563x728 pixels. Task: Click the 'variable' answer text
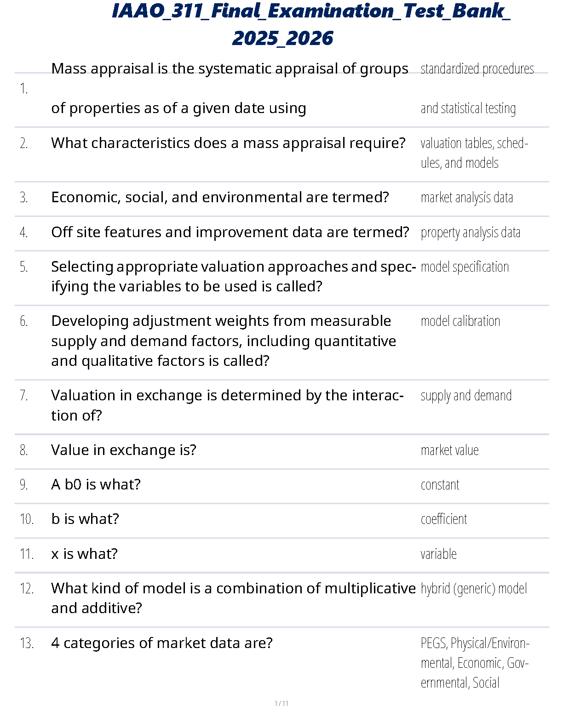(x=438, y=554)
